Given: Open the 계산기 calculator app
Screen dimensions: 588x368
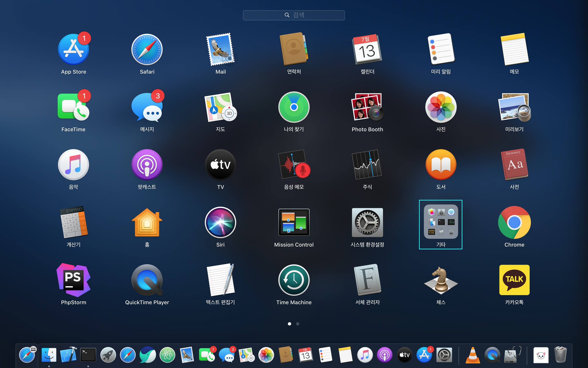Looking at the screenshot, I should point(73,222).
